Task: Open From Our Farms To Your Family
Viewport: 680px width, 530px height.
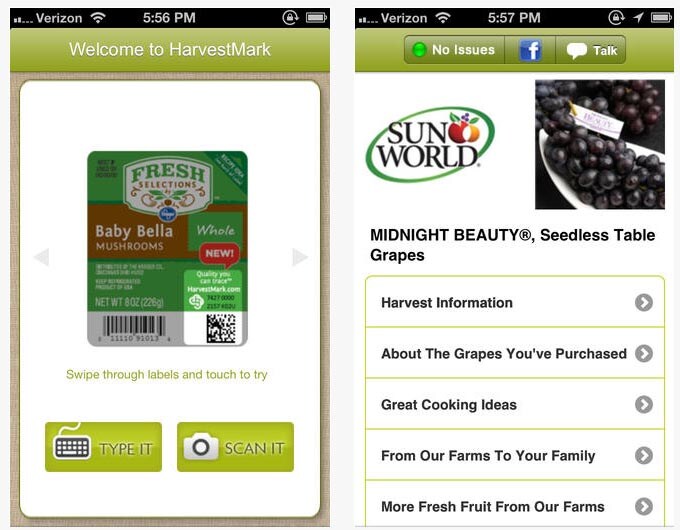Action: 515,455
